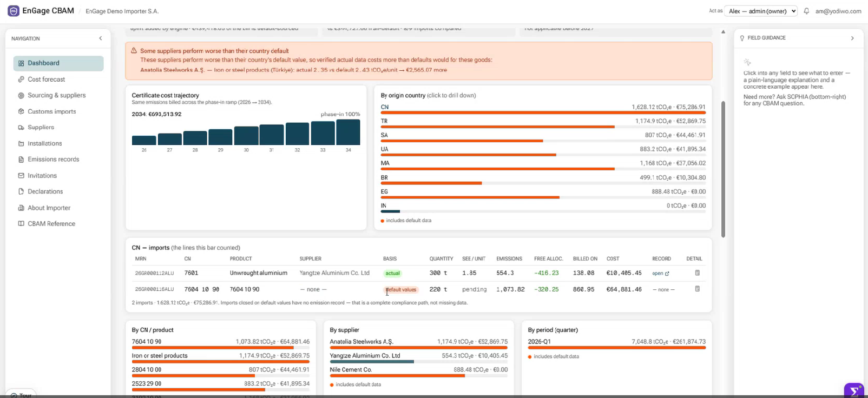This screenshot has width=868, height=398.
Task: Click the main page vertical scrollbar
Action: (723, 169)
